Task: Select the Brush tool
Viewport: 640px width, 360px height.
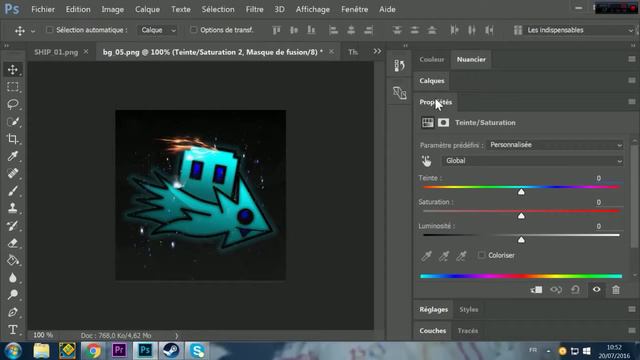Action: (x=13, y=191)
